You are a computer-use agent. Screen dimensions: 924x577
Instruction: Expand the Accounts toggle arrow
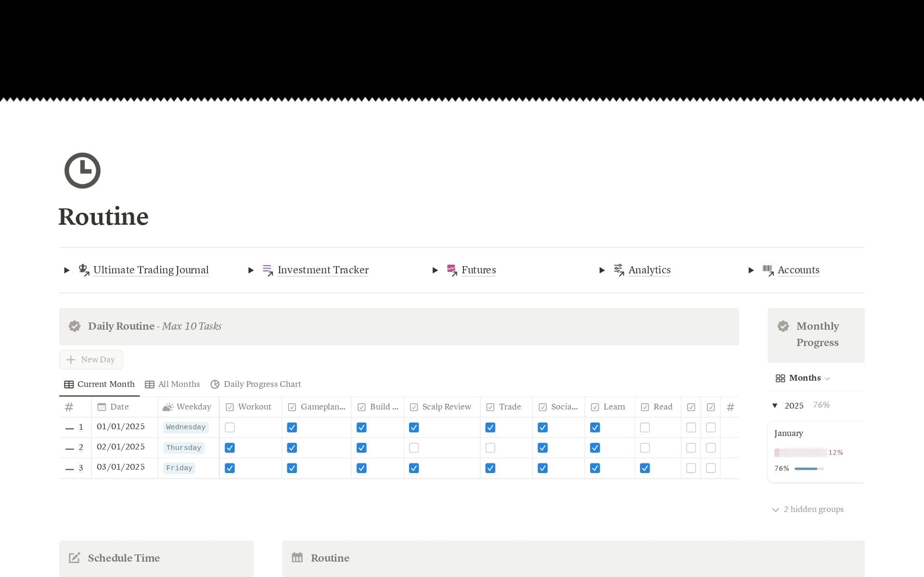[x=751, y=270]
